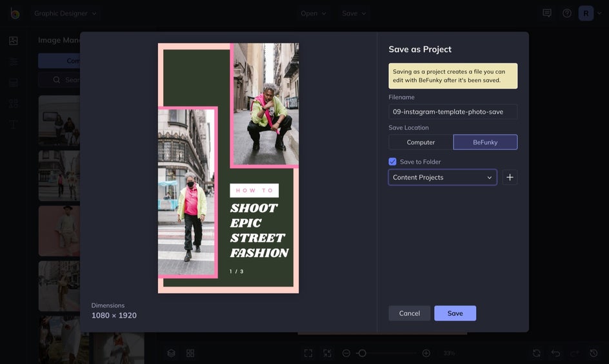
Task: Open the Open menu in top bar
Action: pos(314,13)
